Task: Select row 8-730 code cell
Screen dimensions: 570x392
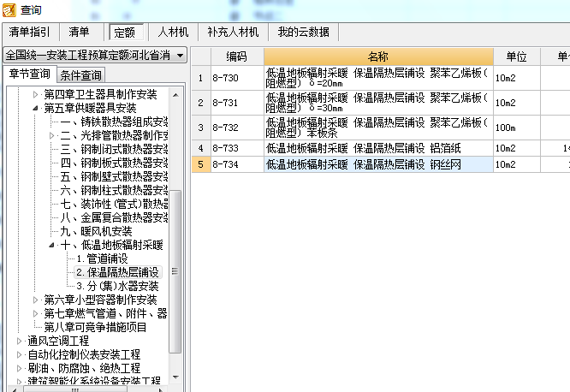Action: coord(237,78)
